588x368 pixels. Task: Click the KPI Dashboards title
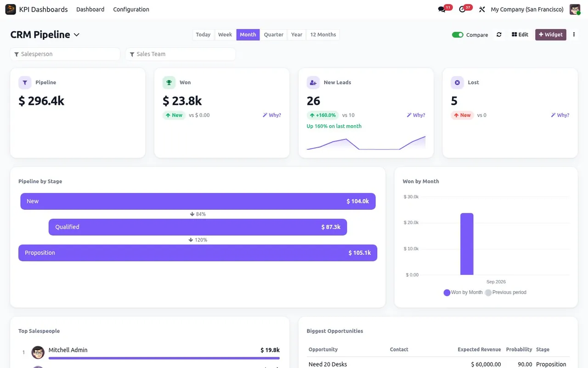pyautogui.click(x=43, y=9)
